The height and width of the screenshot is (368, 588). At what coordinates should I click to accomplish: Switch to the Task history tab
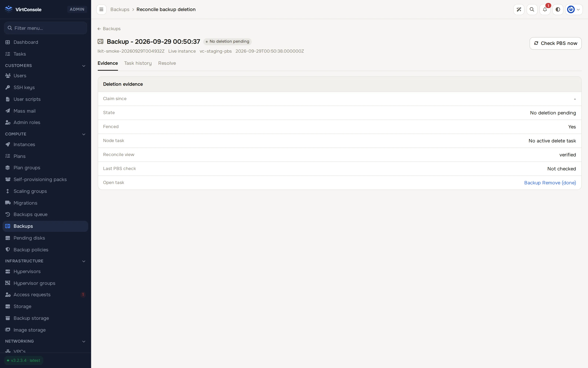(138, 63)
